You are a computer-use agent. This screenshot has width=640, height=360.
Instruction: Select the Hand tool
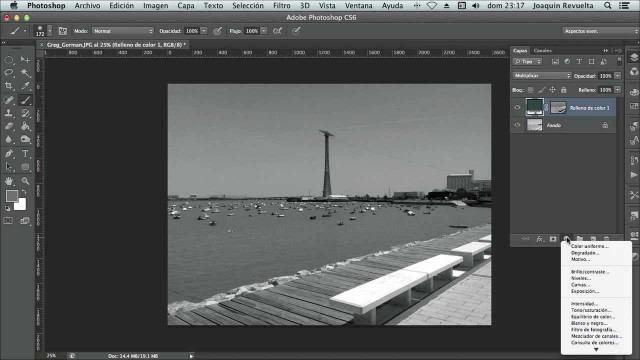[9, 181]
